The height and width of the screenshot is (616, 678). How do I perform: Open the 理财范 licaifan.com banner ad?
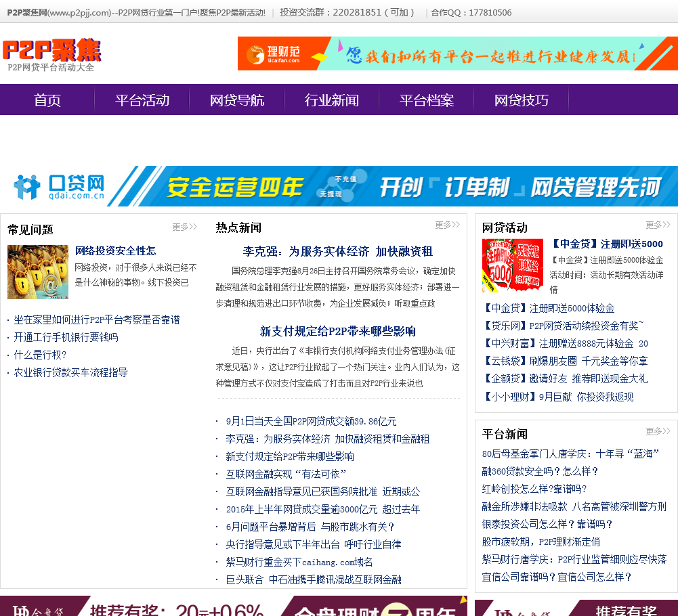(x=457, y=53)
